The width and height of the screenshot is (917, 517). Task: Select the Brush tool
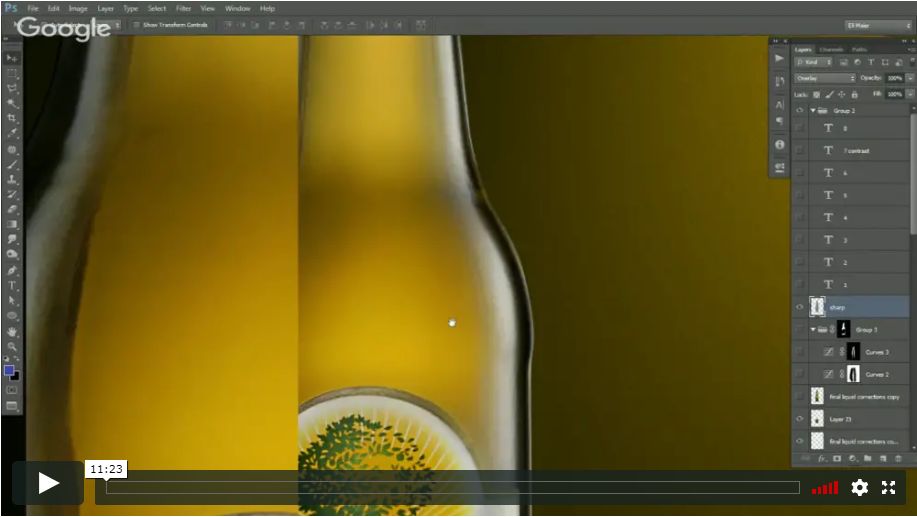point(12,165)
